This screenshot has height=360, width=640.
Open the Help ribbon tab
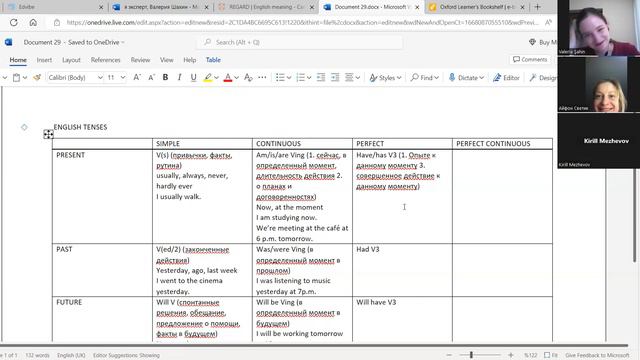[x=189, y=60]
